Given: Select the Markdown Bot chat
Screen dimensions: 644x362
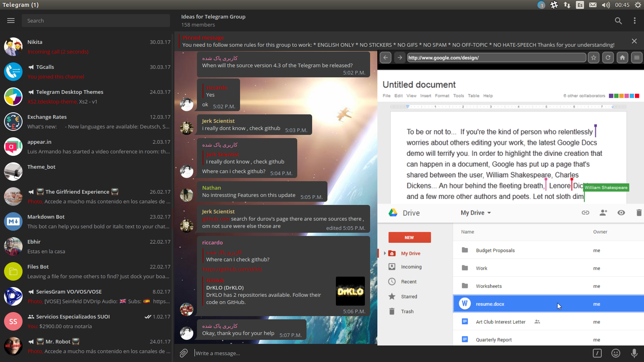Looking at the screenshot, I should 87,221.
